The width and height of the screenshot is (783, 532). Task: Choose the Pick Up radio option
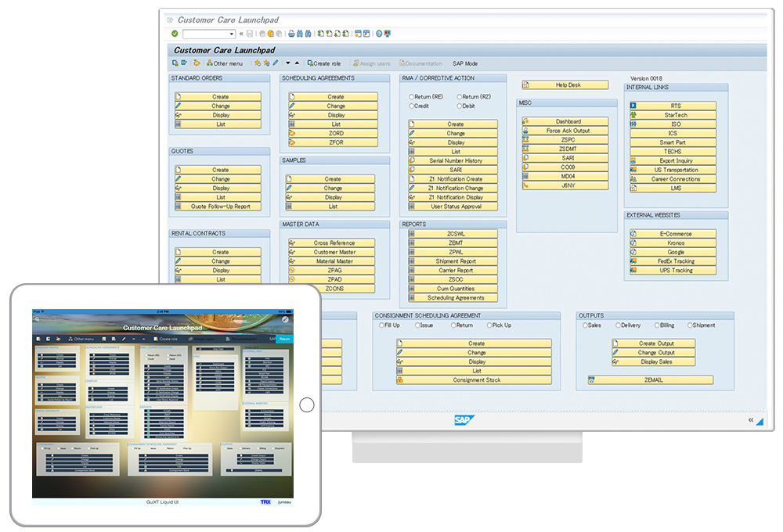487,325
